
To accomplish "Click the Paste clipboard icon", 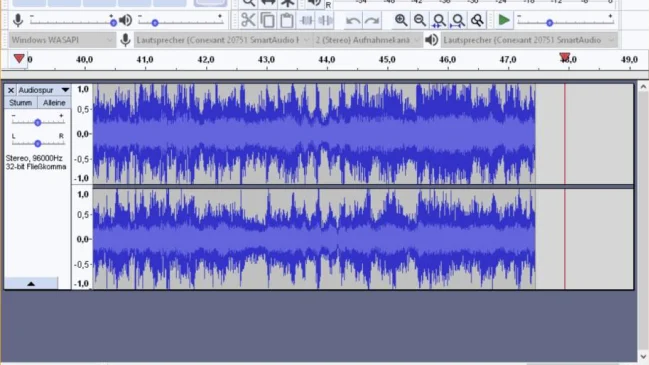I will pyautogui.click(x=286, y=20).
